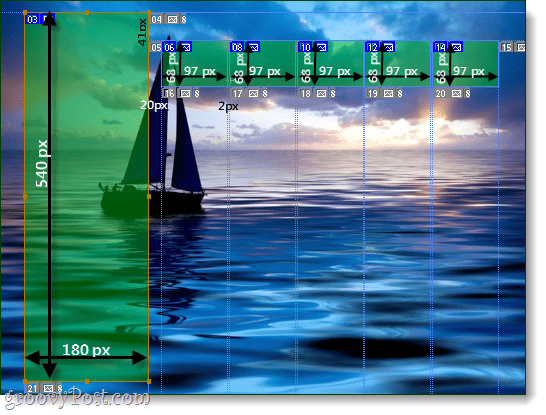Select the slice 03 number badge
Viewport: 546px width, 415px height.
(x=32, y=19)
